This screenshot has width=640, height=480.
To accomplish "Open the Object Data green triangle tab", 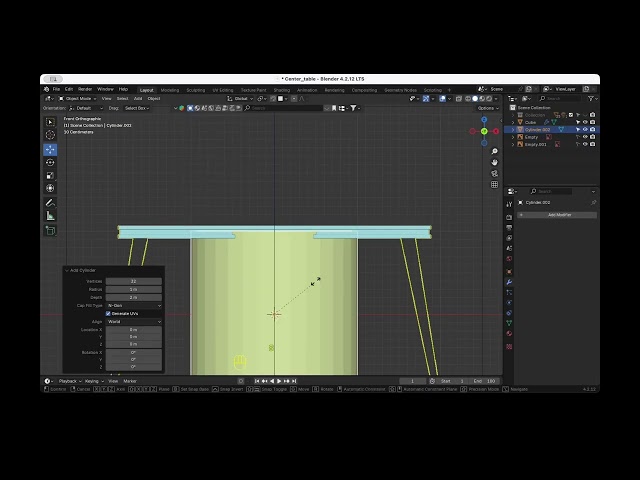I will (509, 323).
